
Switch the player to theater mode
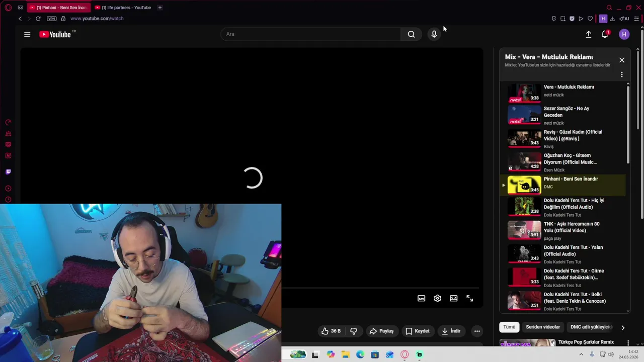454,298
